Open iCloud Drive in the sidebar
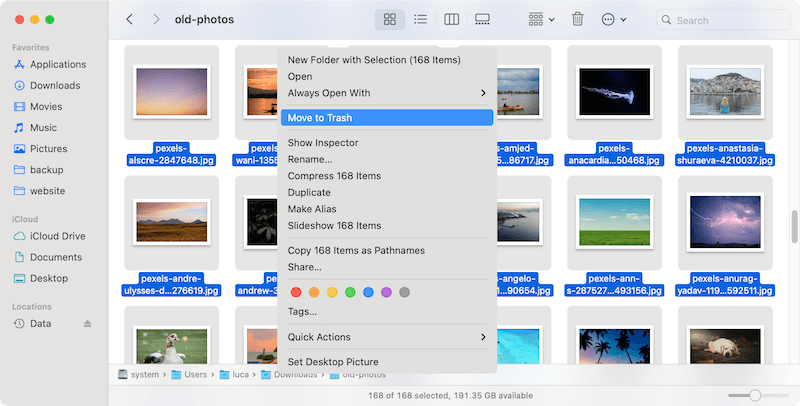The width and height of the screenshot is (800, 406). [49, 236]
